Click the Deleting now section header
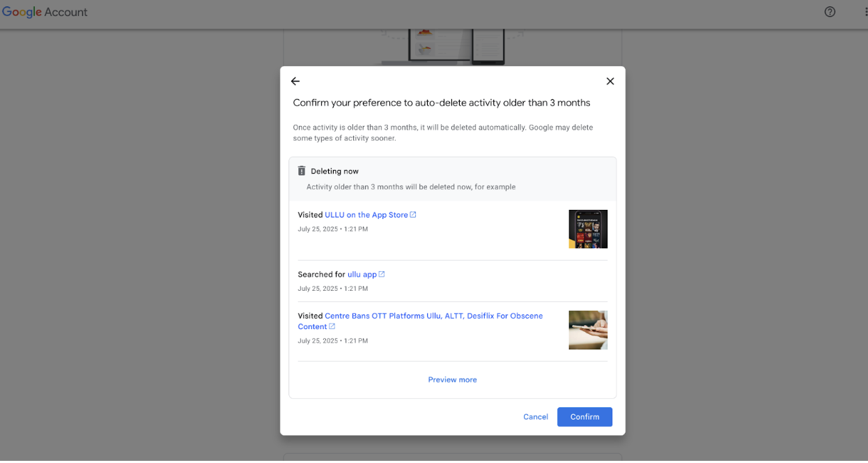Screen dimensions: 868x463 (x=334, y=171)
